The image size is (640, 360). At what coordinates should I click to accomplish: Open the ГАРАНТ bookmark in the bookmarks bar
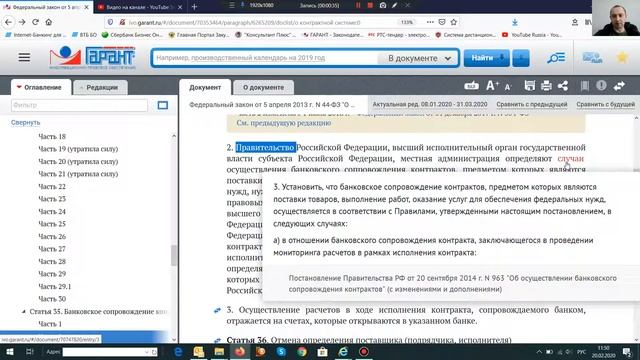click(x=332, y=35)
